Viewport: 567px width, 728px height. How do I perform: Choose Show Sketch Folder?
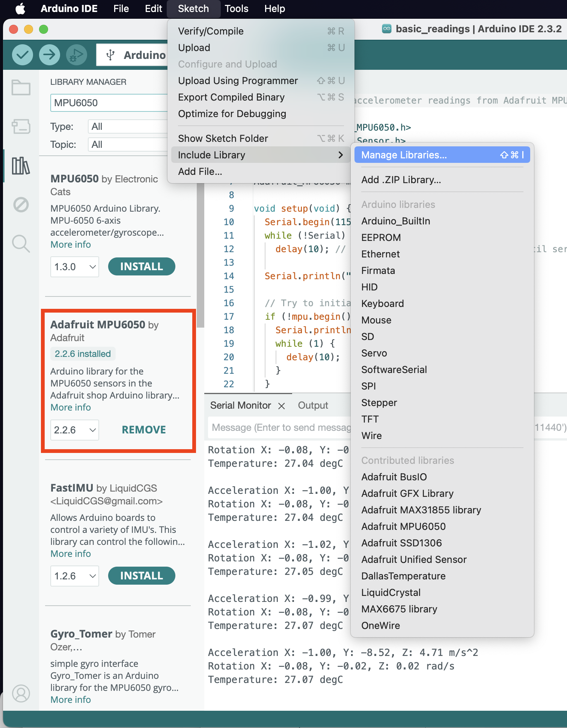(261, 138)
